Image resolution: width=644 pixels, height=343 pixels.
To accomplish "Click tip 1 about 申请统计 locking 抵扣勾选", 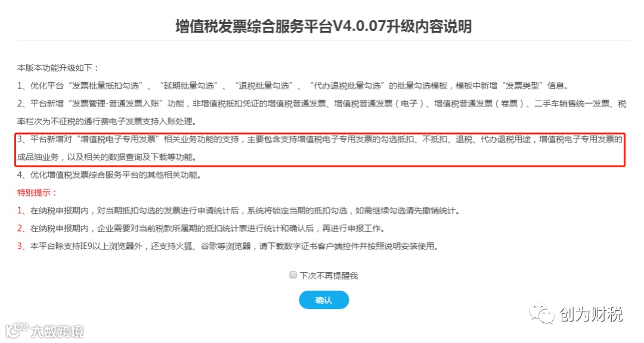I will point(238,211).
